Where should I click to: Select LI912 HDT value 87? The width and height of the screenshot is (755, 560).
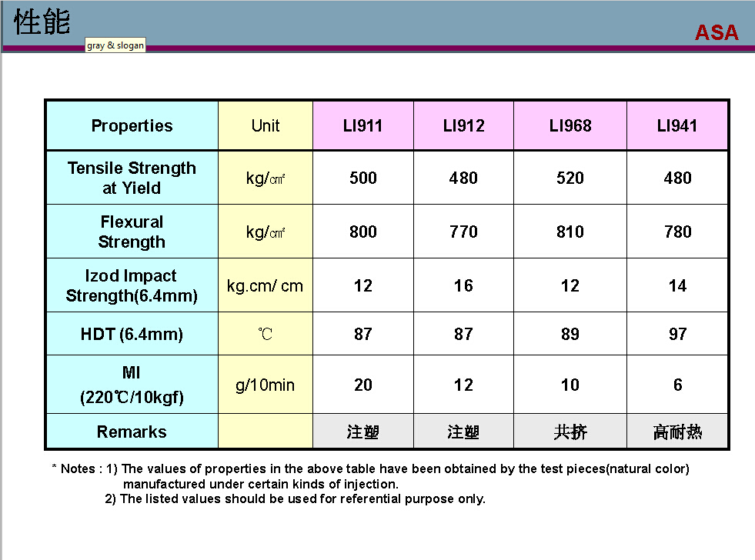(463, 334)
